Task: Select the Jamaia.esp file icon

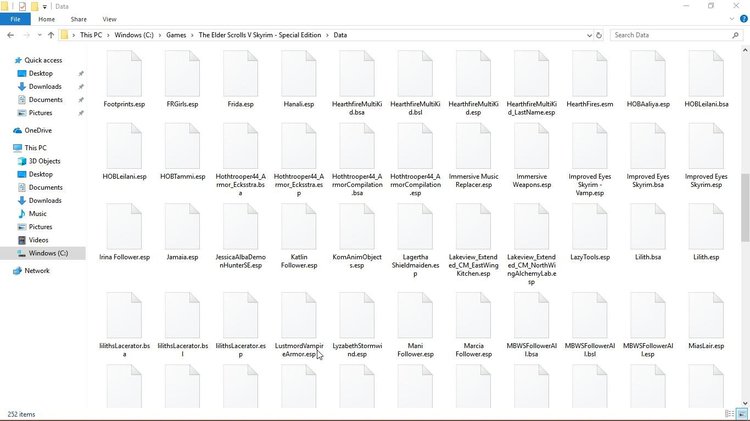Action: click(182, 227)
